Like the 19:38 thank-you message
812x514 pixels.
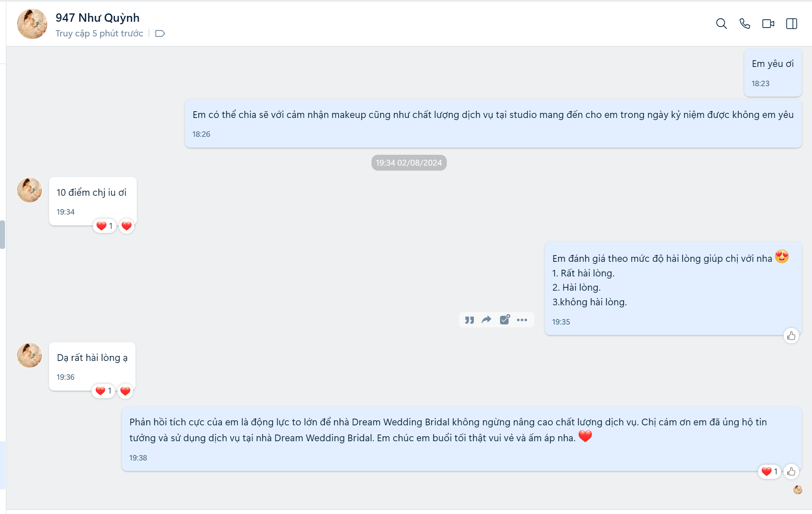pyautogui.click(x=791, y=472)
